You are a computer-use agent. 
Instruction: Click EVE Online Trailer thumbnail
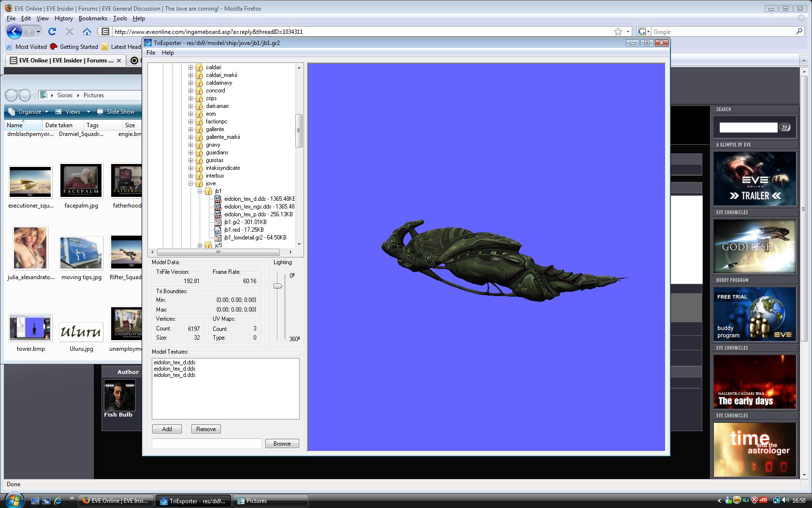click(754, 179)
